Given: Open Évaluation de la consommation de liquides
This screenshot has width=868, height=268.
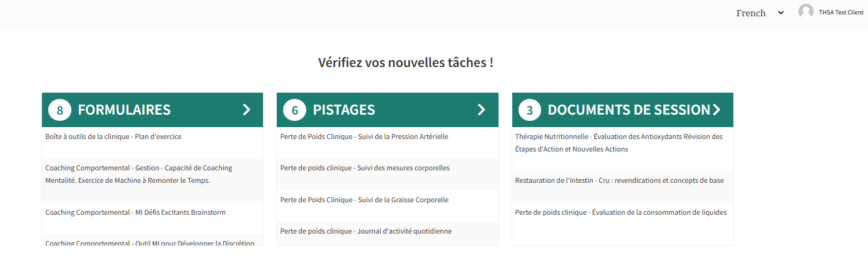Looking at the screenshot, I should (x=620, y=212).
